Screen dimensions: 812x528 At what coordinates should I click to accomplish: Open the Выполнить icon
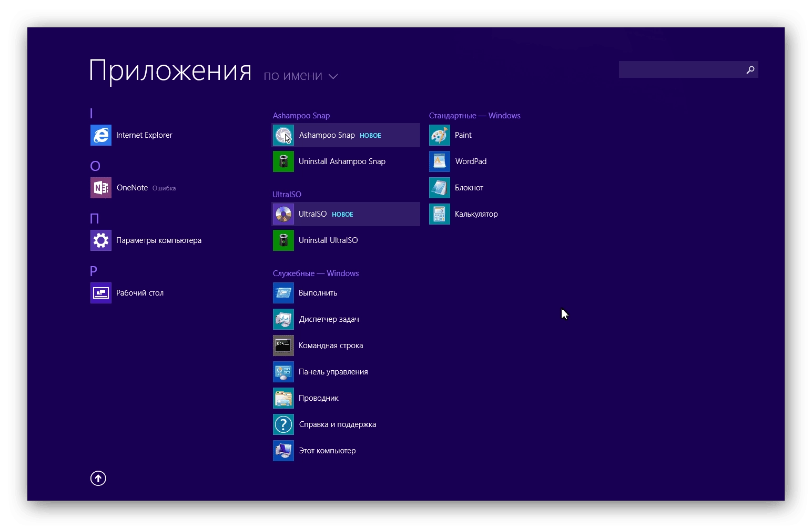pyautogui.click(x=283, y=293)
